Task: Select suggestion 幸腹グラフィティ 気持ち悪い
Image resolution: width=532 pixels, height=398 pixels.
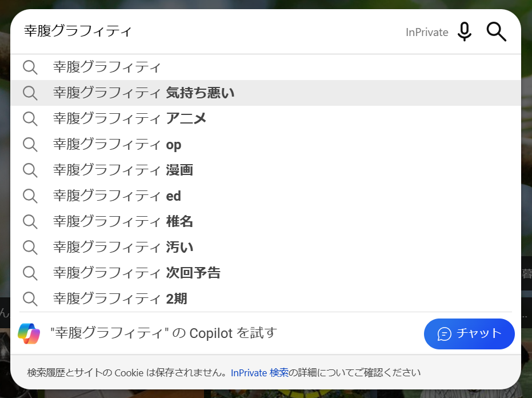Action: click(x=266, y=93)
